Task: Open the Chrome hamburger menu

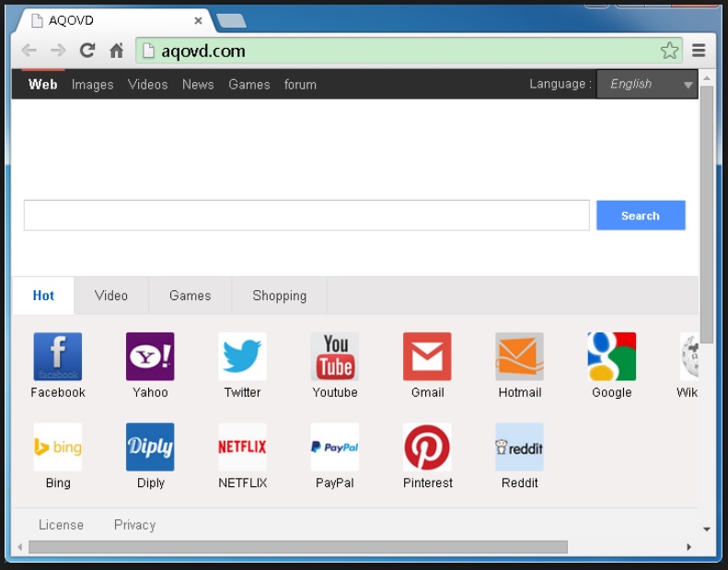Action: pos(699,50)
